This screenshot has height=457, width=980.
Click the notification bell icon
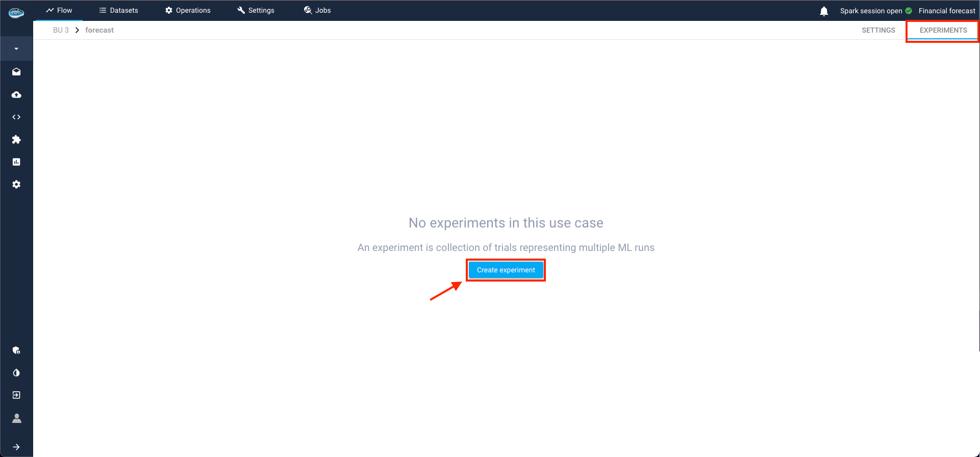[824, 11]
